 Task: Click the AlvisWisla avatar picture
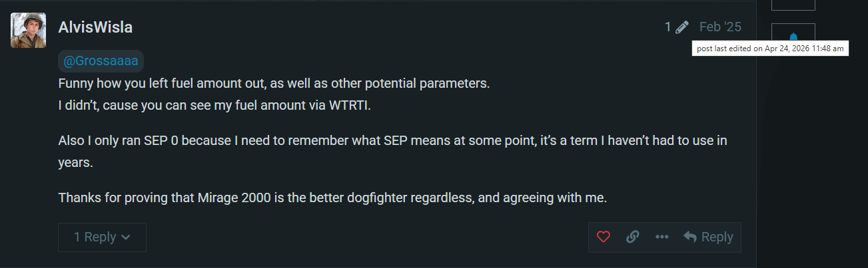(x=28, y=30)
